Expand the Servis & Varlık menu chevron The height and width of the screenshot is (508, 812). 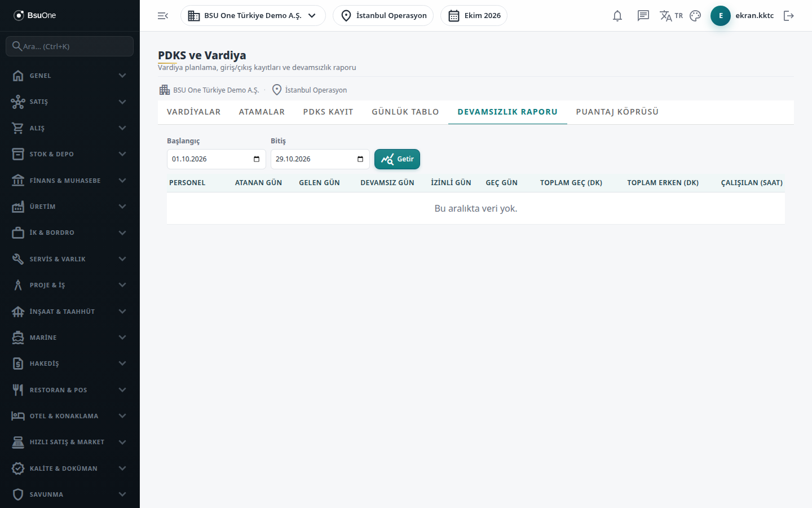pyautogui.click(x=122, y=259)
